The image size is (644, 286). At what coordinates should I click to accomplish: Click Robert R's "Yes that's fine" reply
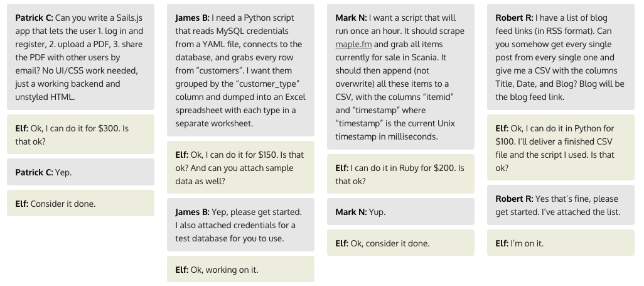coord(561,205)
